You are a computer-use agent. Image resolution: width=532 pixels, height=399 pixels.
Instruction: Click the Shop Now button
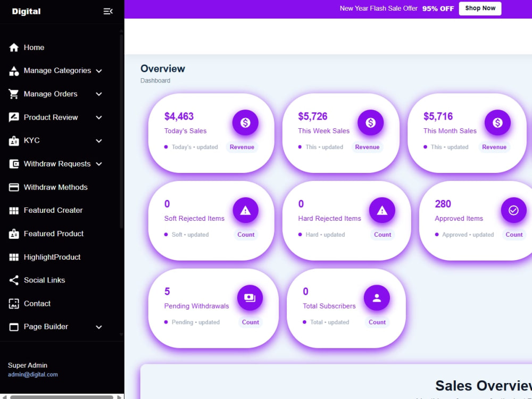tap(480, 9)
